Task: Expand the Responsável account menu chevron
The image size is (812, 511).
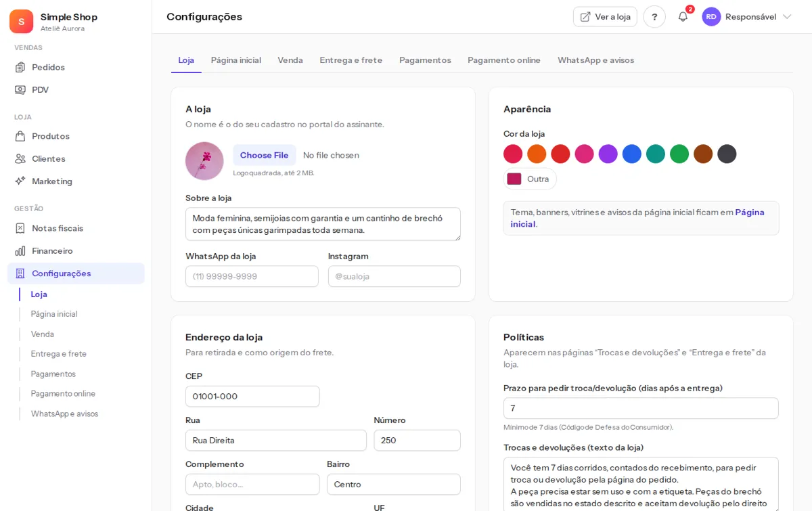Action: [x=787, y=17]
